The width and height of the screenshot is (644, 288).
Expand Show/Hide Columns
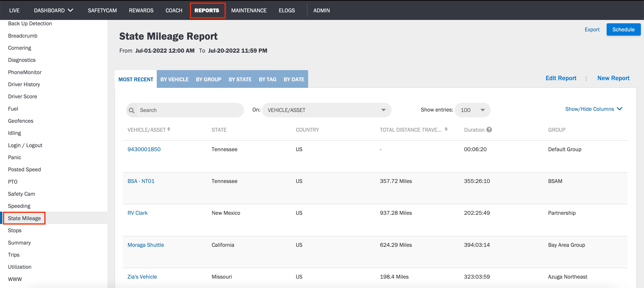(x=593, y=109)
